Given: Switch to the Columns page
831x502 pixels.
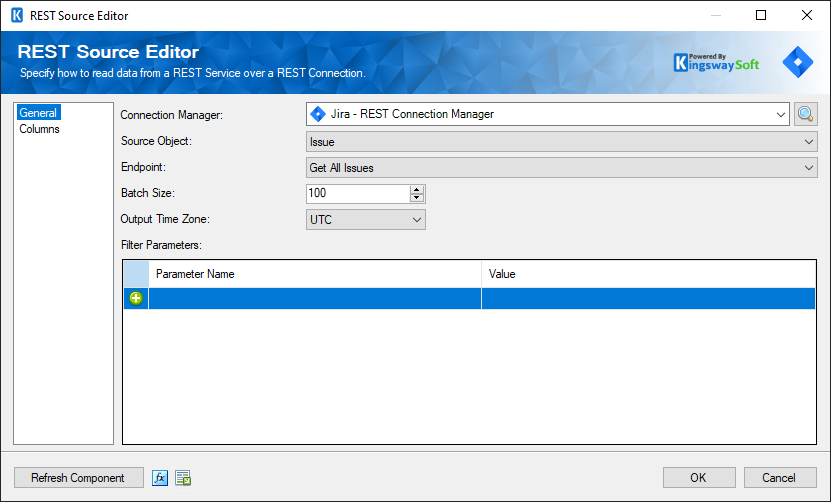Looking at the screenshot, I should click(x=39, y=129).
